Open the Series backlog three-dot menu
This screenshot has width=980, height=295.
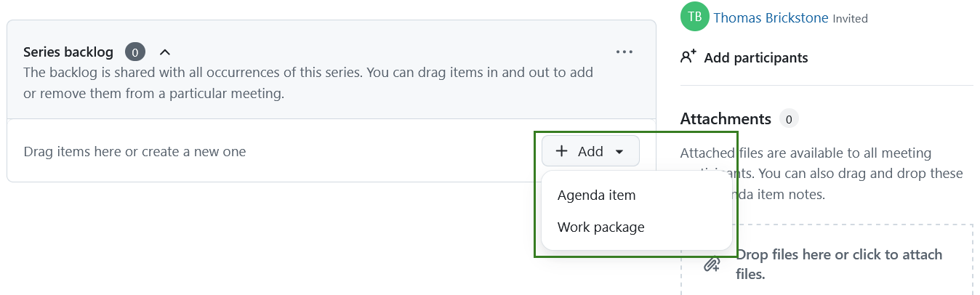coord(624,52)
